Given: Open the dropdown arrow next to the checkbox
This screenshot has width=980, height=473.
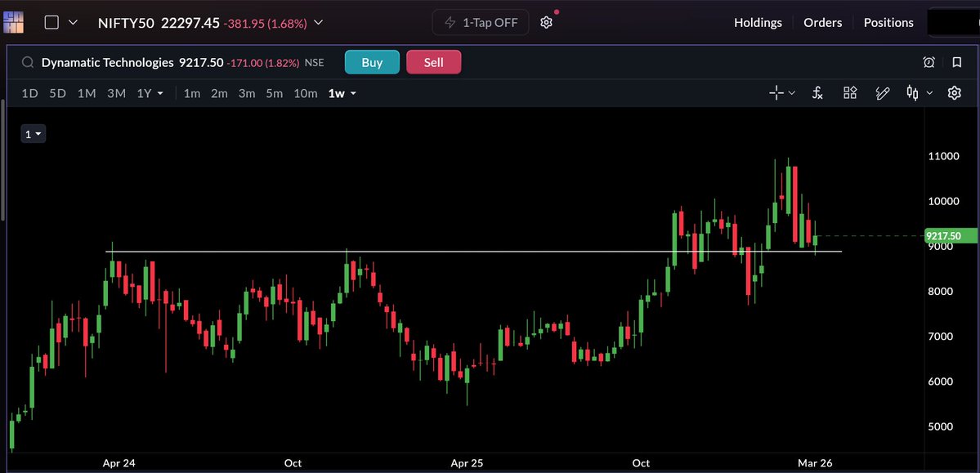Looking at the screenshot, I should point(73,23).
